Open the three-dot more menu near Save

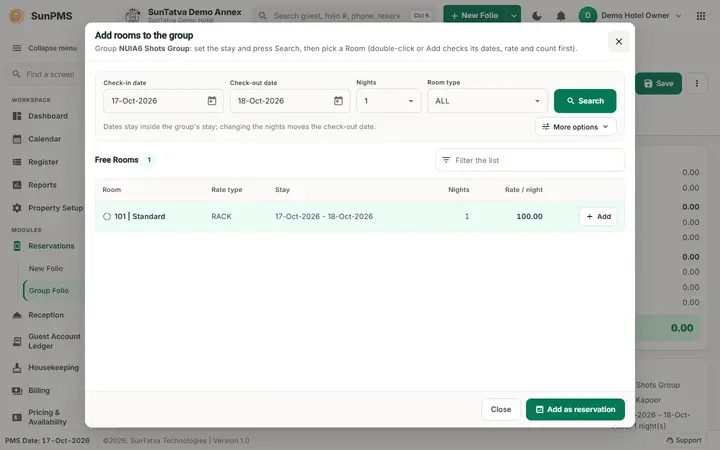tap(697, 83)
